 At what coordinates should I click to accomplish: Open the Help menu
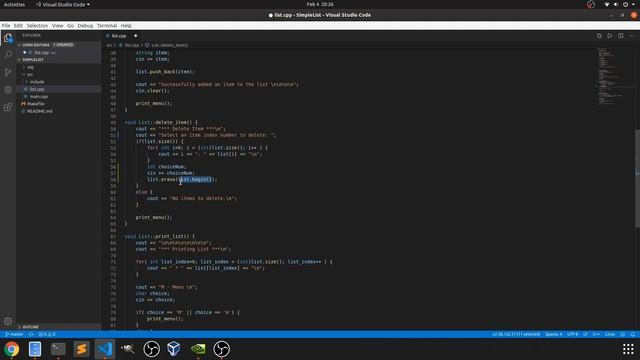[x=126, y=26]
